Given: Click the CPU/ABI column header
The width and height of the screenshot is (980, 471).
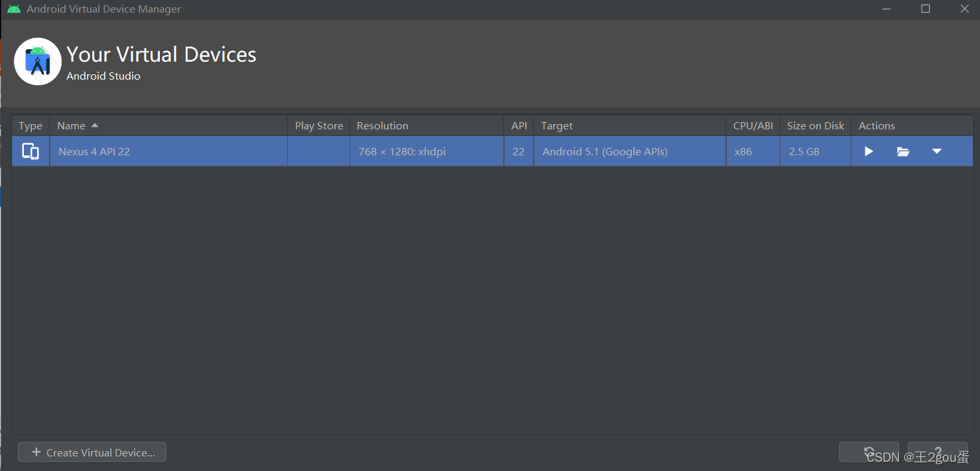Looking at the screenshot, I should (x=753, y=125).
